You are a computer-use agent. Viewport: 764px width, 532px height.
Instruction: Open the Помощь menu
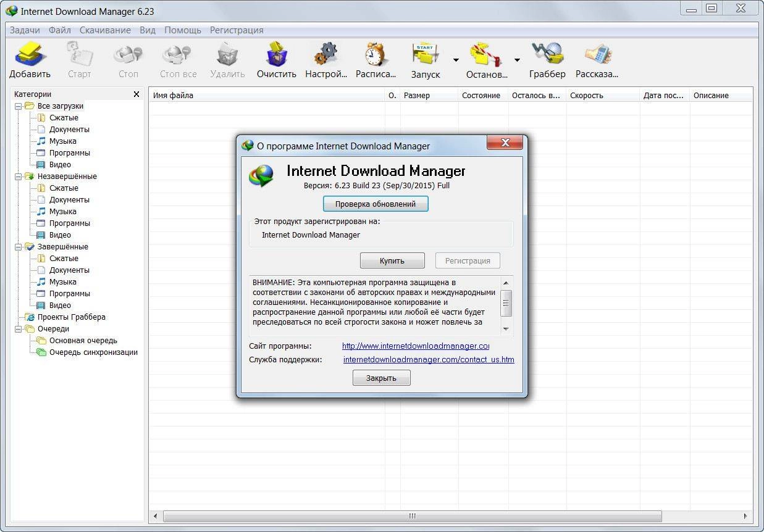coord(183,30)
